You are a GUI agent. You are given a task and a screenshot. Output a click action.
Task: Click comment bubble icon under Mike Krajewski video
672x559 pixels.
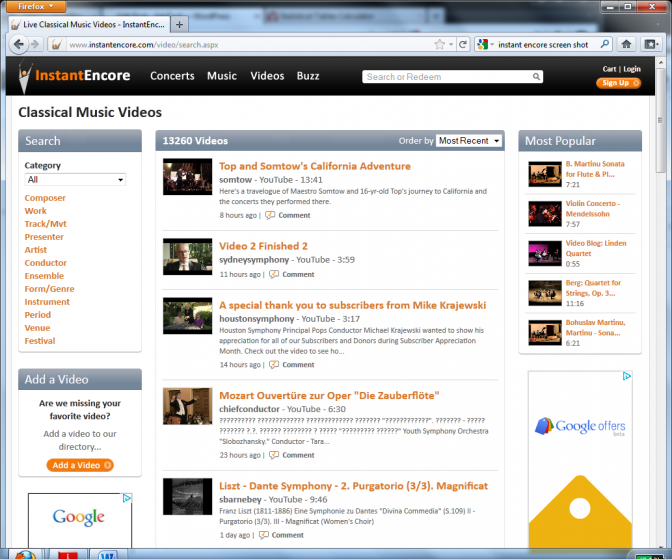coord(273,365)
